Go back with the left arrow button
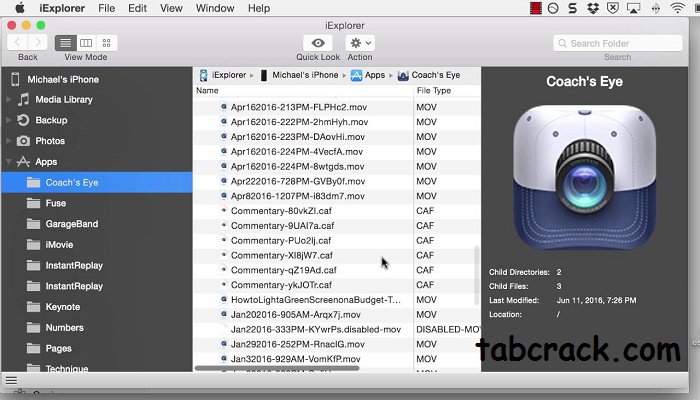The width and height of the screenshot is (700, 400). 17,42
